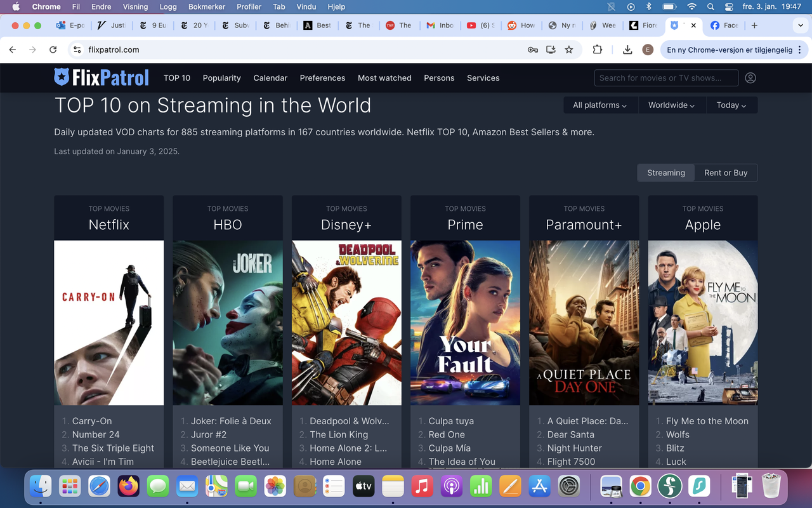Click the install app icon in address bar
The width and height of the screenshot is (812, 508).
pyautogui.click(x=551, y=50)
